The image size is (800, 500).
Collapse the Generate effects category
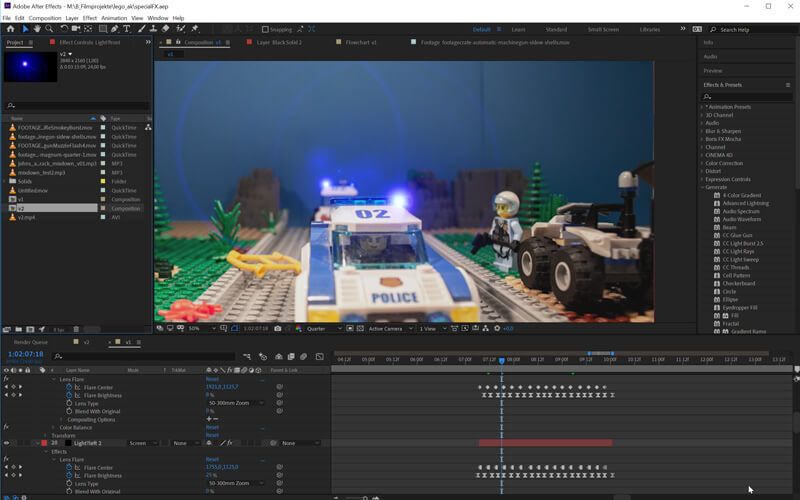point(703,187)
